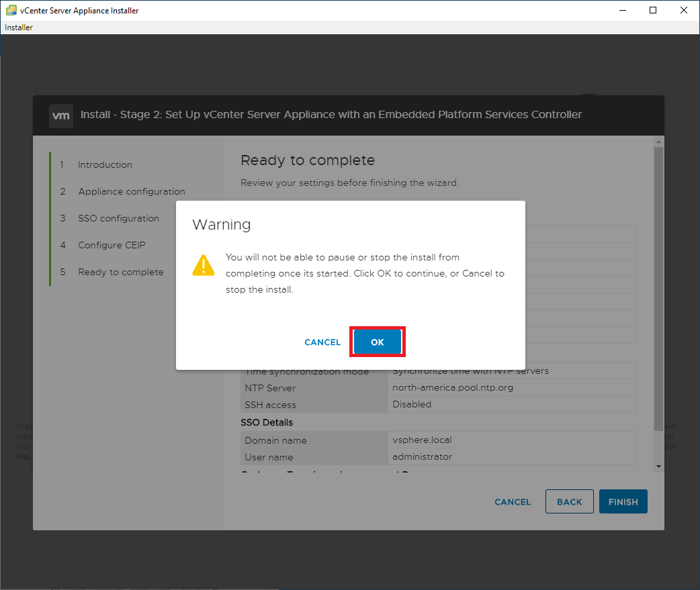Click the scrollbar up arrow
This screenshot has width=700, height=590.
[x=658, y=142]
